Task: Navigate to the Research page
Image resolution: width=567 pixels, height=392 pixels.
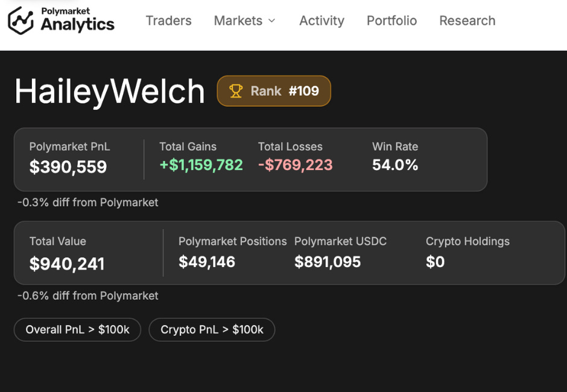Action: click(x=467, y=21)
